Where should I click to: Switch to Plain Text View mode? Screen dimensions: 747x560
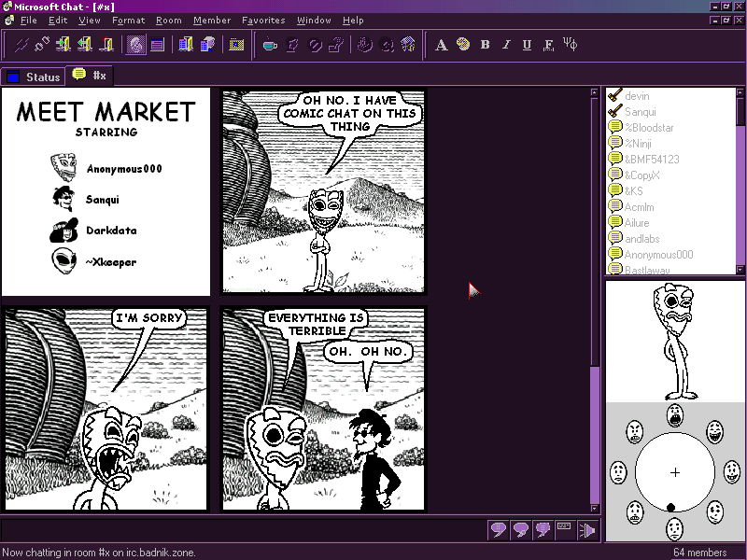click(157, 44)
